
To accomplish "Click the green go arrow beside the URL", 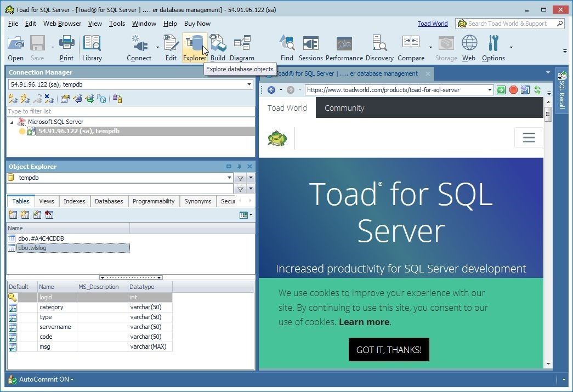I will [501, 90].
